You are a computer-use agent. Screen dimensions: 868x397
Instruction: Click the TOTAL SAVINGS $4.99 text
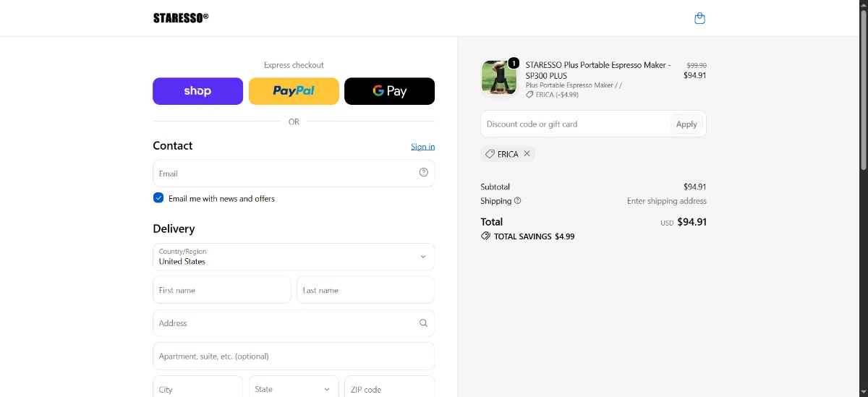[535, 236]
